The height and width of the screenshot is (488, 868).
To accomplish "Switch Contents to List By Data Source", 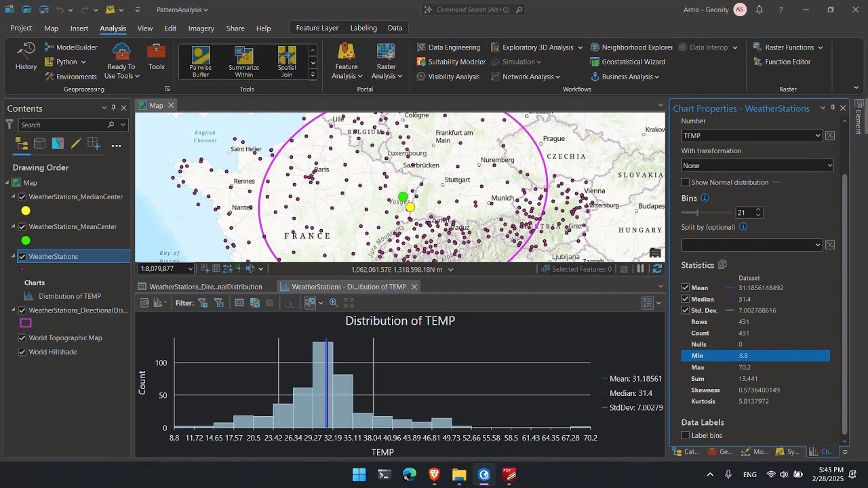I will tap(39, 144).
